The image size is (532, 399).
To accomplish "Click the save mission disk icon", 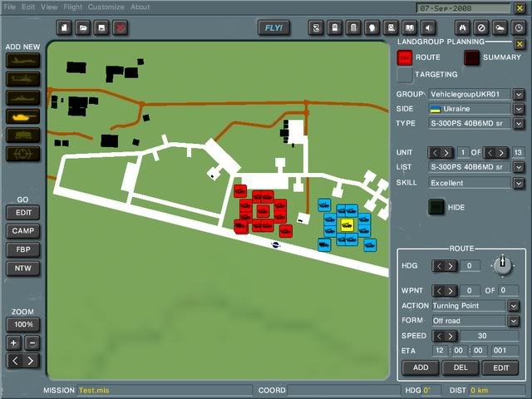I will (x=102, y=27).
